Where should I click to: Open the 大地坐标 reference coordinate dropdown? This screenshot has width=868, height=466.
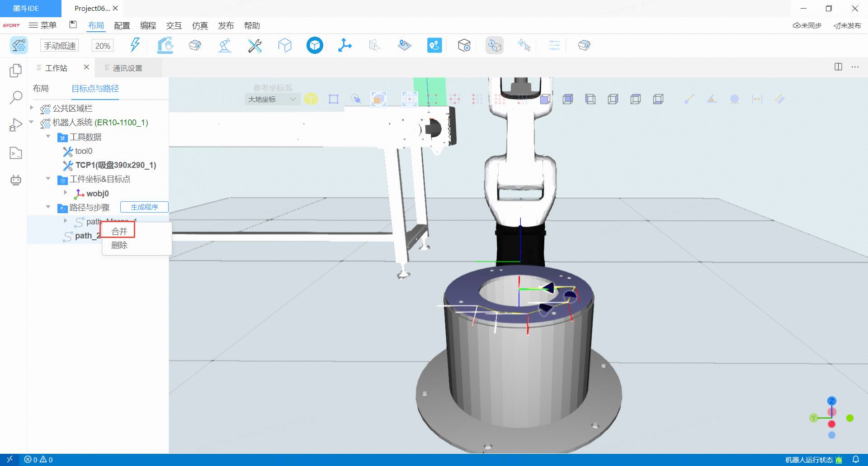click(x=272, y=99)
